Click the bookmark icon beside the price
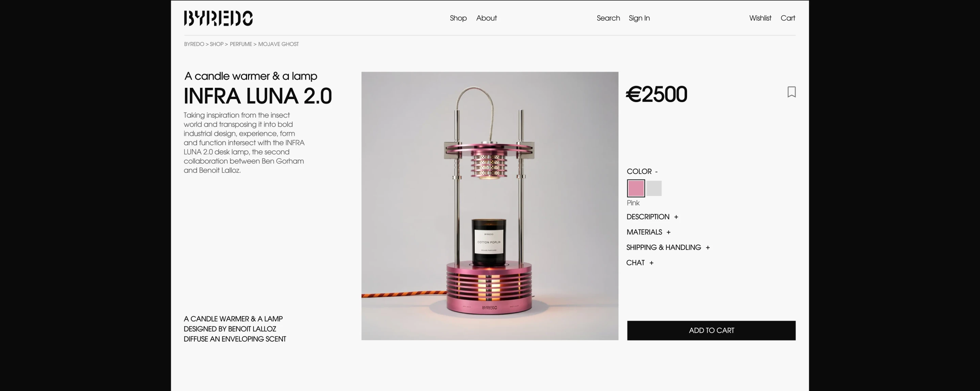This screenshot has width=980, height=391. click(791, 92)
